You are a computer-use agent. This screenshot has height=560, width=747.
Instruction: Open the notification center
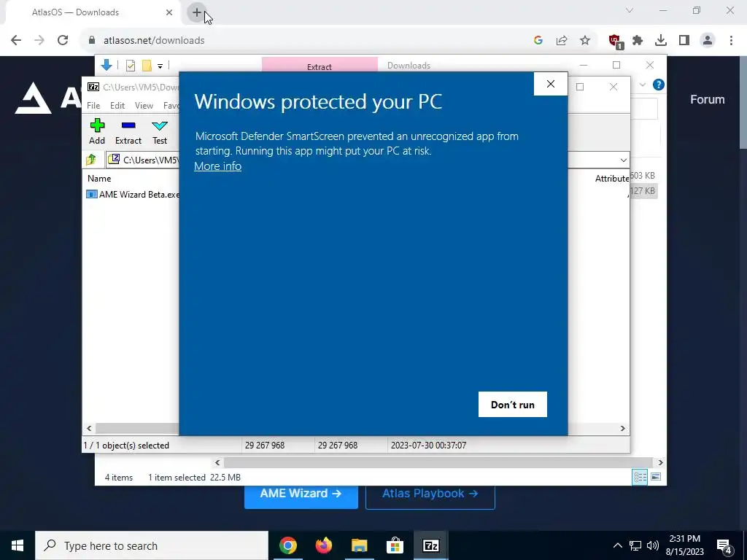click(724, 546)
